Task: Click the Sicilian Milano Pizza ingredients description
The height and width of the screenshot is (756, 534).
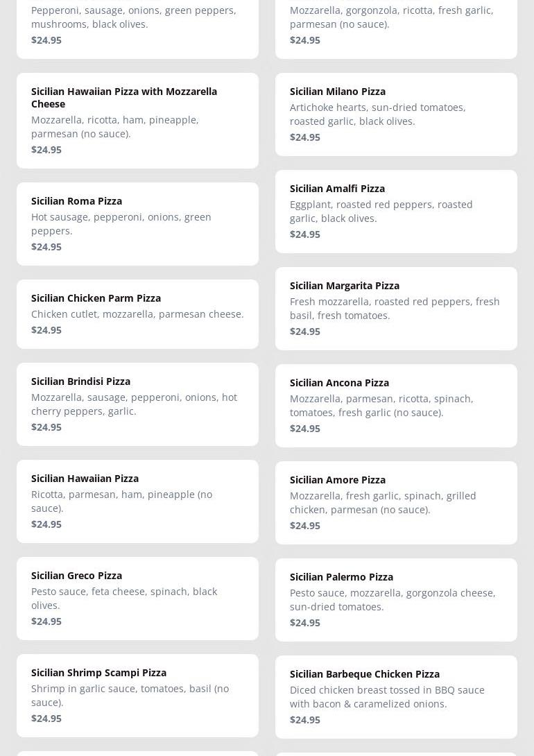Action: point(377,114)
